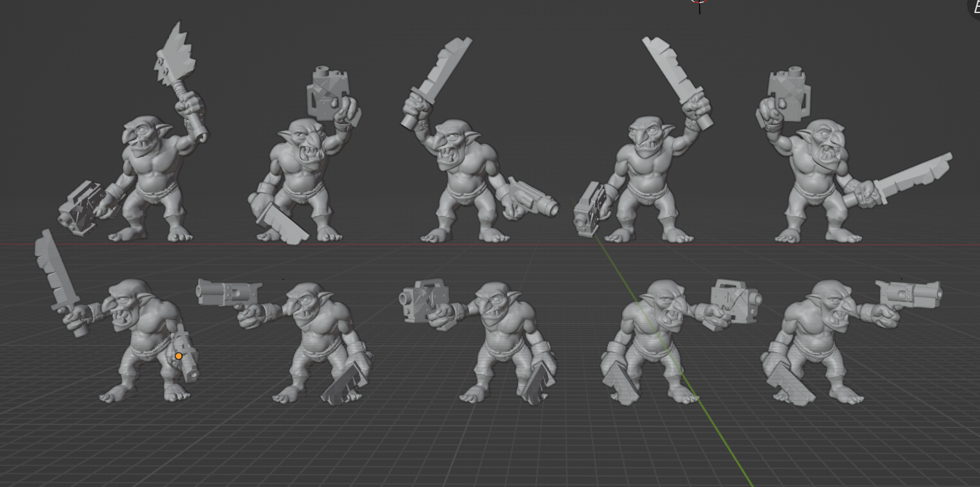Click the orange origin dot on the goblin
This screenshot has height=487, width=980.
click(x=178, y=356)
